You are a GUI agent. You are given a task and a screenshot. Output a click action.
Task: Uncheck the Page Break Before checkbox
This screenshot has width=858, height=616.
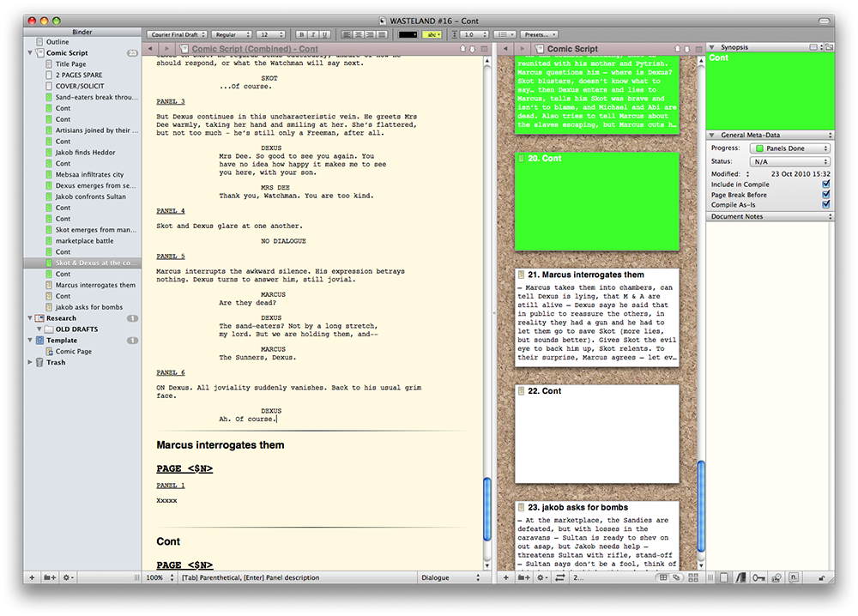click(x=825, y=195)
